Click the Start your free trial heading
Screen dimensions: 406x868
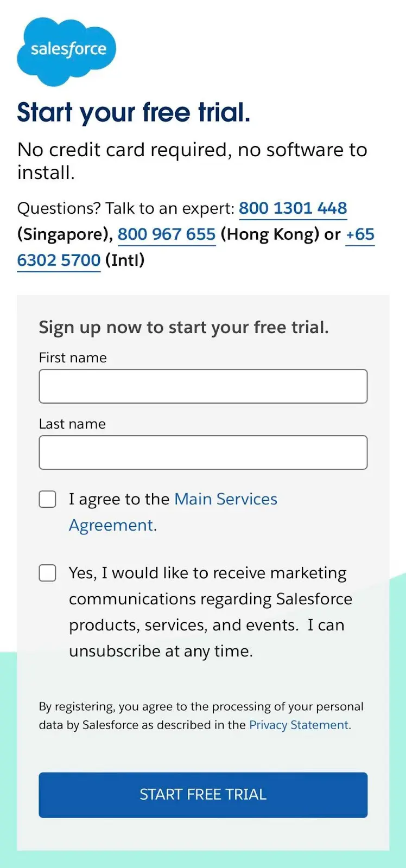[x=134, y=112]
